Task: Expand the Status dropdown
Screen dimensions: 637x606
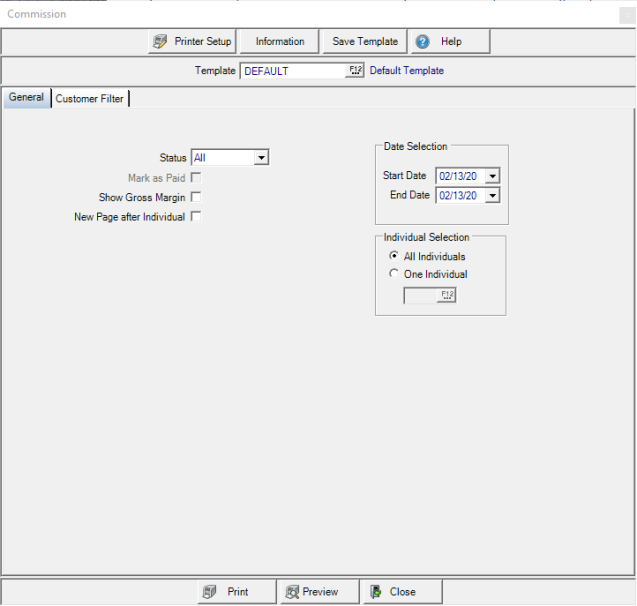Action: pyautogui.click(x=261, y=158)
